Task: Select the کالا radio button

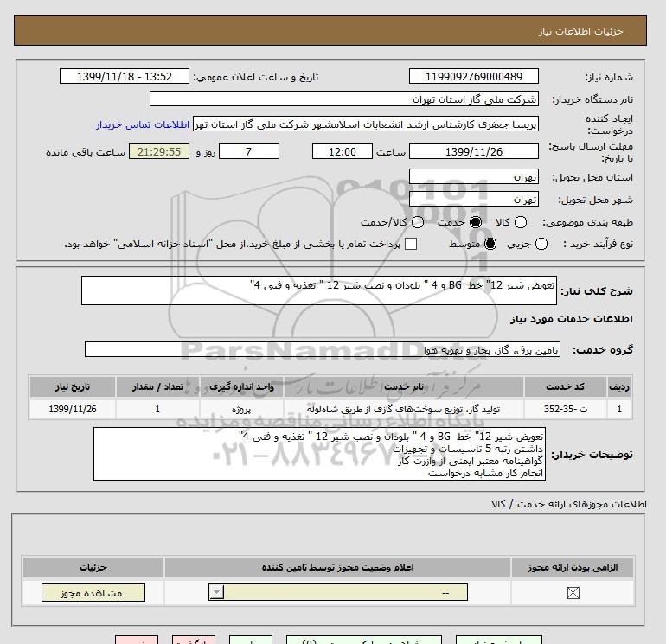Action: [x=521, y=222]
